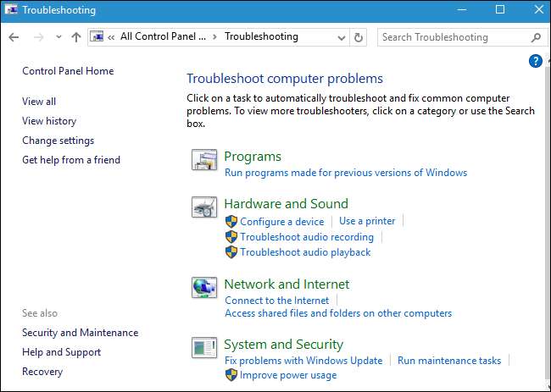551x392 pixels.
Task: Click the Programs category icon
Action: pyautogui.click(x=204, y=160)
